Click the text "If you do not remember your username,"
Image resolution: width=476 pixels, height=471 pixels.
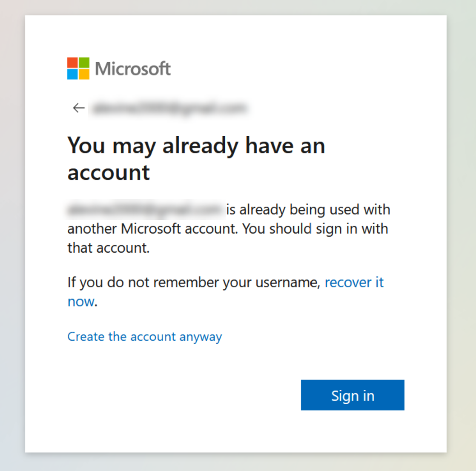coord(194,283)
